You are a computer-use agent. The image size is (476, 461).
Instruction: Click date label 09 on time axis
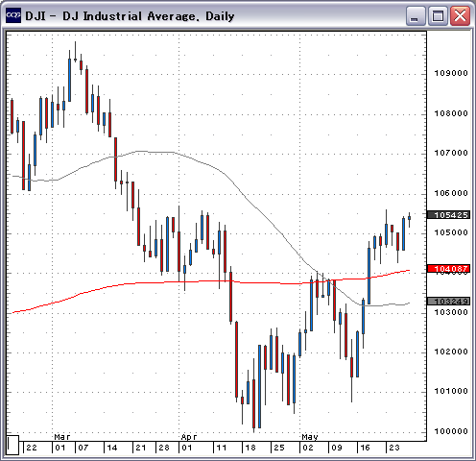coord(337,448)
